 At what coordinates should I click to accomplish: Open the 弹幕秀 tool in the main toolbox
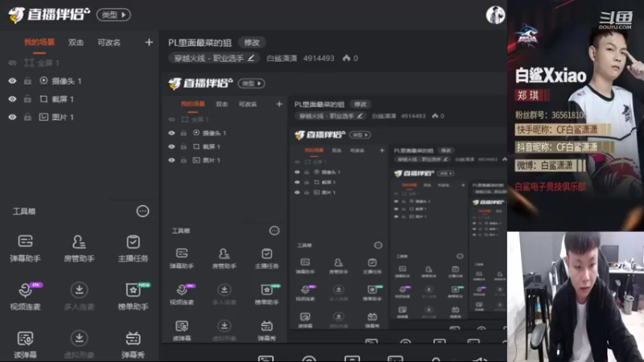[x=133, y=345]
